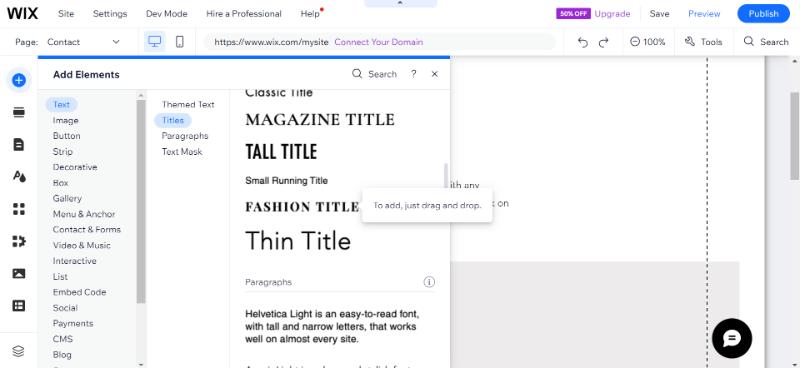800x368 pixels.
Task: Open the Site menu
Action: (66, 14)
